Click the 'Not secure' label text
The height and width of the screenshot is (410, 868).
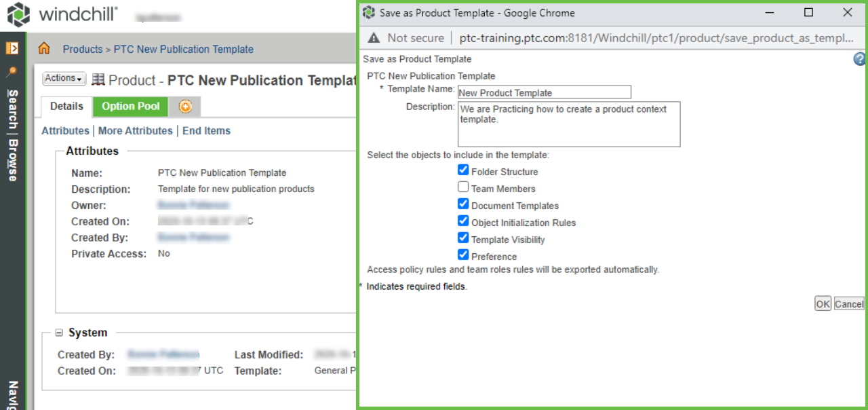416,38
